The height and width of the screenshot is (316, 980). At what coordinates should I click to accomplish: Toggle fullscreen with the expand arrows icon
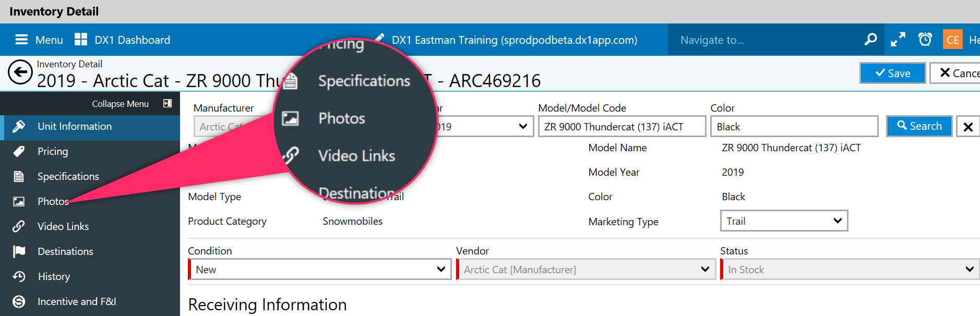point(898,40)
